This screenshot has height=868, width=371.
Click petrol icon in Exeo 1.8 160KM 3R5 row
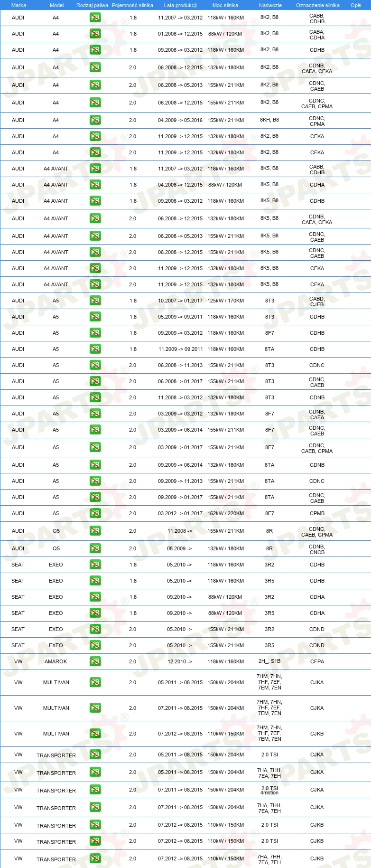tap(95, 581)
